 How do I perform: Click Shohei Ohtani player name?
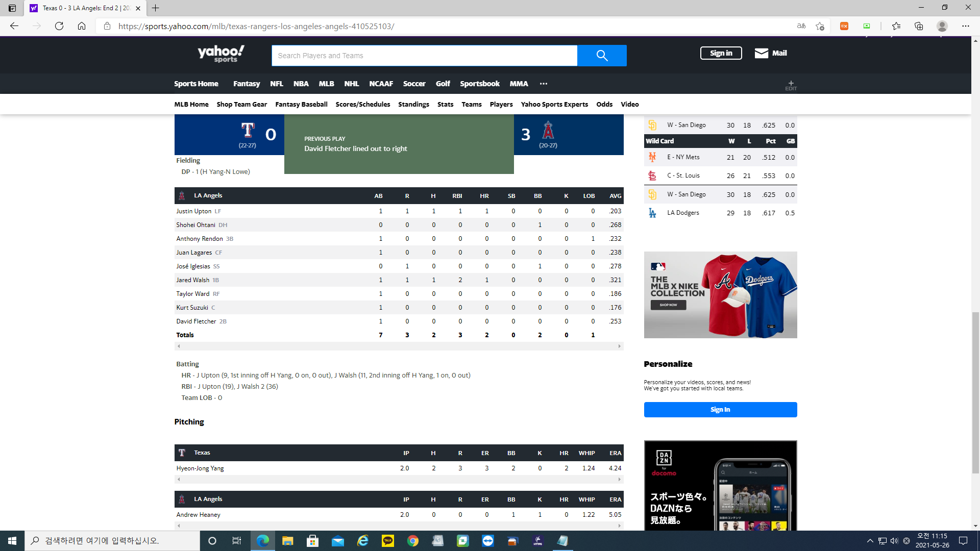[x=195, y=225]
